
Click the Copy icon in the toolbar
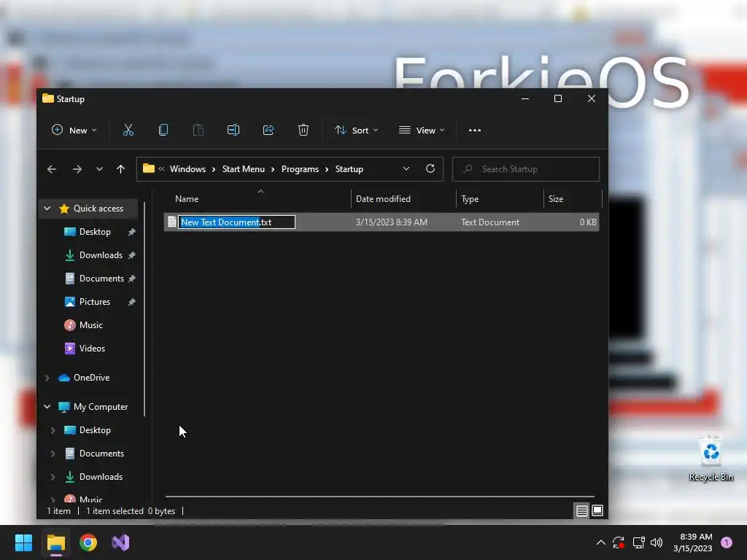tap(163, 130)
